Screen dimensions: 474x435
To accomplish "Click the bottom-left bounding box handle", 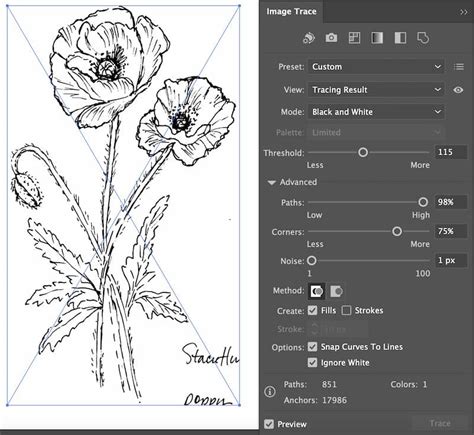I will point(7,405).
